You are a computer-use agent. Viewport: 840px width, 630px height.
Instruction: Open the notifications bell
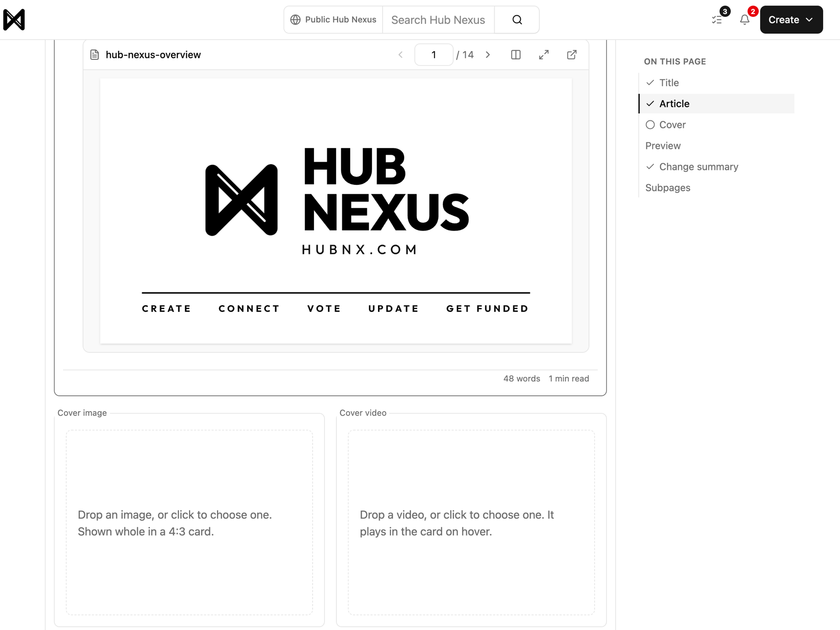(745, 20)
